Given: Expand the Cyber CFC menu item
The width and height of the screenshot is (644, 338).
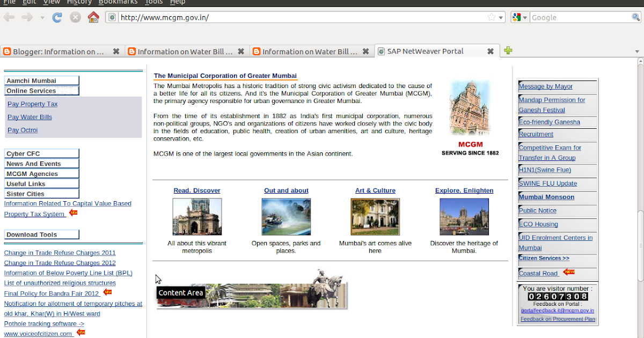Looking at the screenshot, I should coord(42,153).
